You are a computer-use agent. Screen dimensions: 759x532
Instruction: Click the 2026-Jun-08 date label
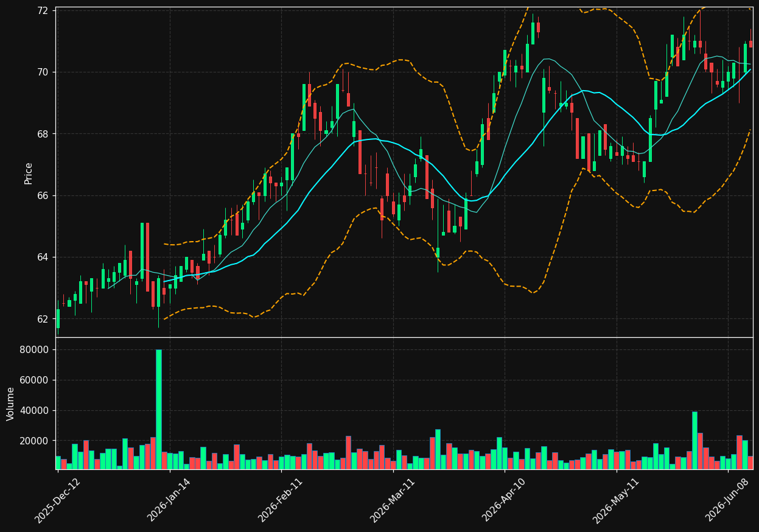pos(727,500)
